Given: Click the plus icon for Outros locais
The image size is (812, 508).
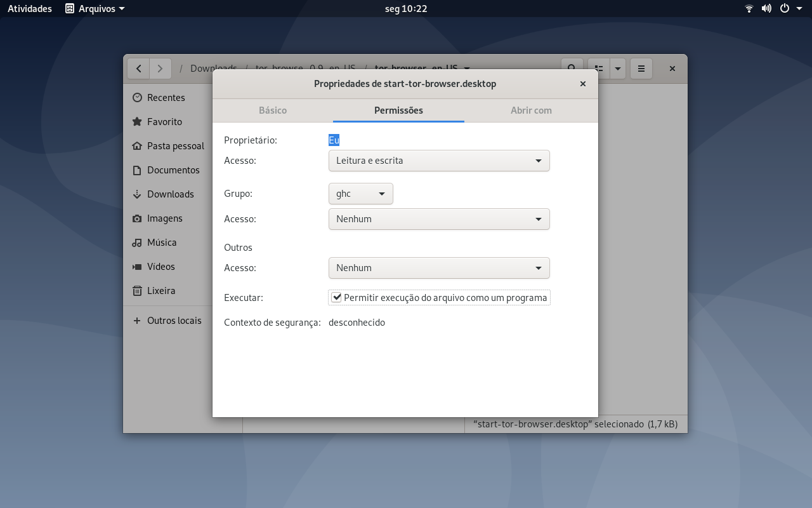Looking at the screenshot, I should pos(137,321).
